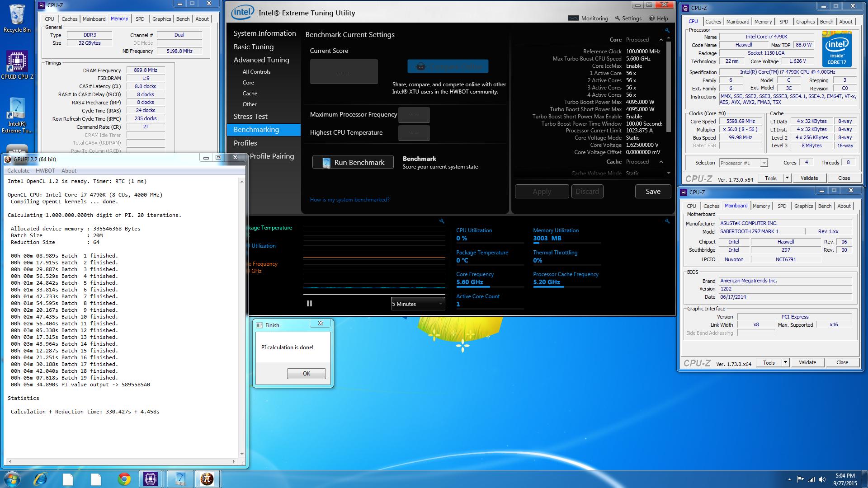Open Monitoring view in XTU
The image size is (868, 488).
[588, 19]
